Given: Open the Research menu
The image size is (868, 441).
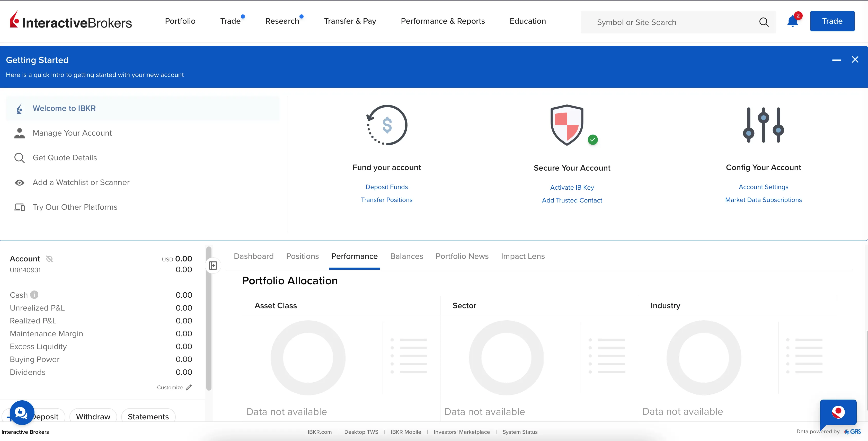Looking at the screenshot, I should tap(282, 21).
